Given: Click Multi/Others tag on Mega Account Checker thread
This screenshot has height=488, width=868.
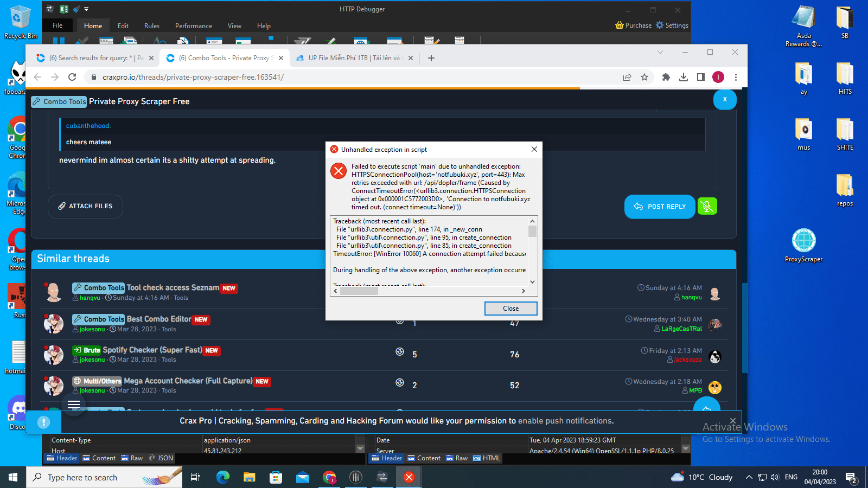Looking at the screenshot, I should point(98,381).
